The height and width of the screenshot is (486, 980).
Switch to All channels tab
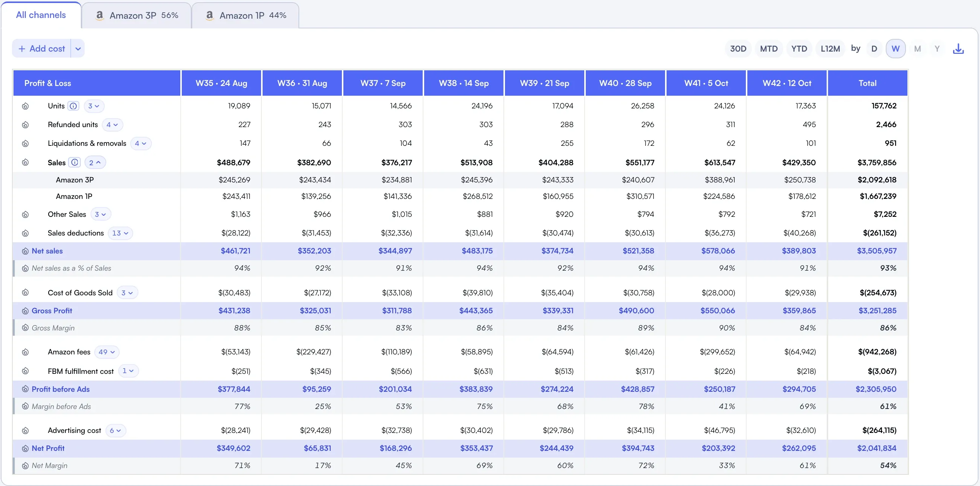tap(41, 15)
